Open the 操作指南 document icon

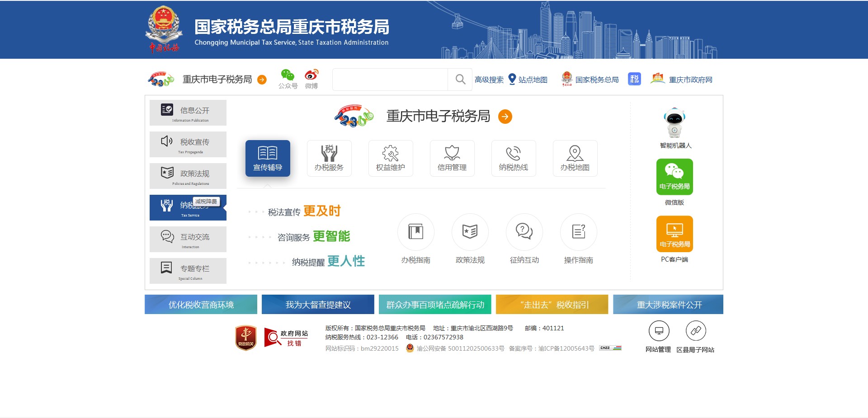(x=579, y=232)
